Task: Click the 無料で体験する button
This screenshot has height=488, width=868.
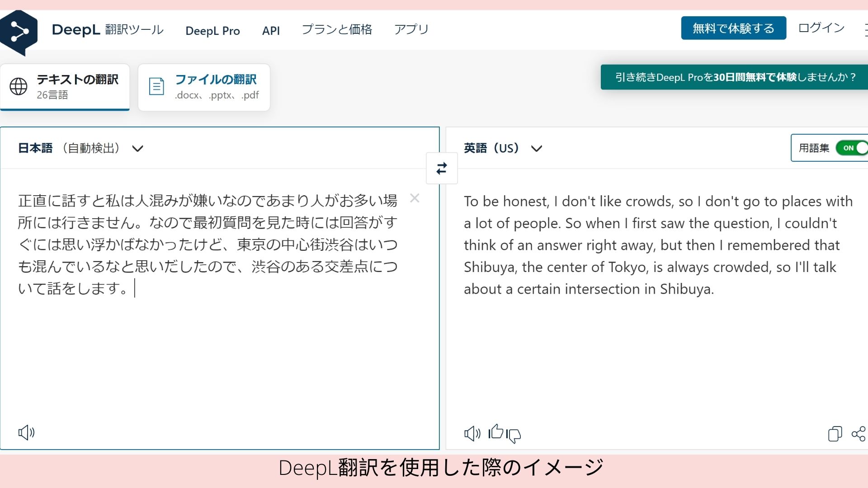Action: [733, 28]
